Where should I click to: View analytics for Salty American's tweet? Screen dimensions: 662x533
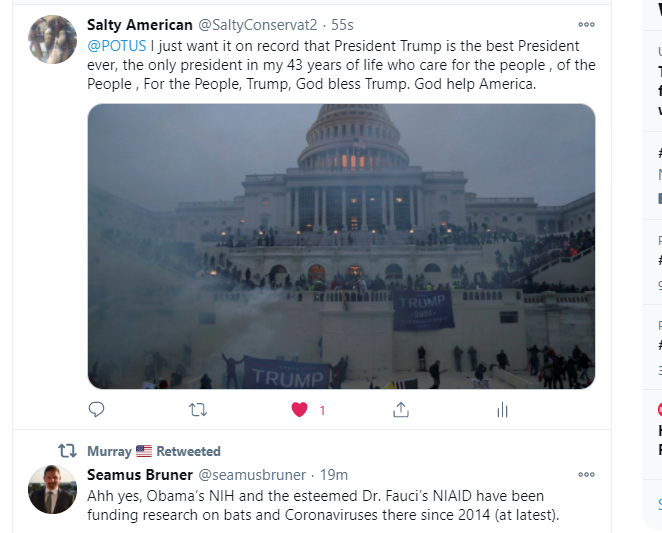pos(502,409)
